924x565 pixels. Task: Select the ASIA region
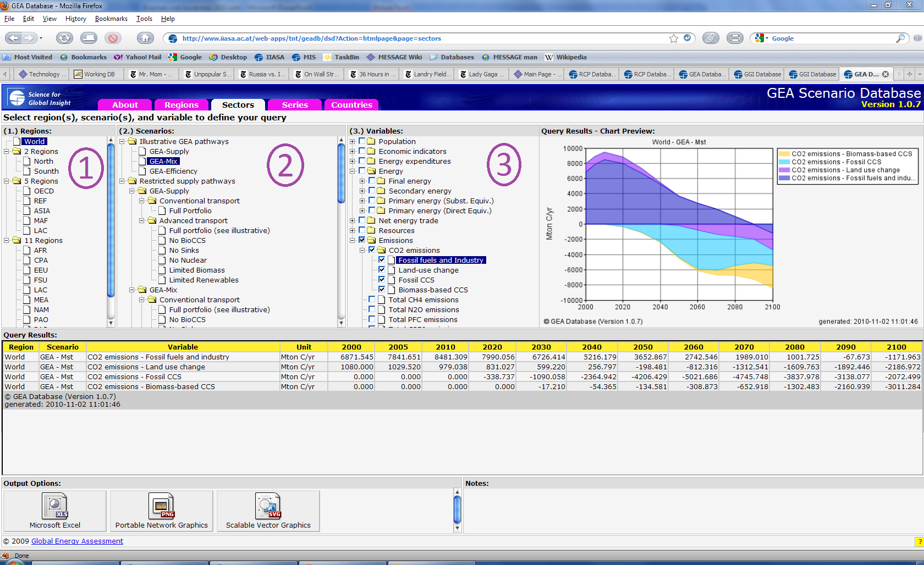coord(42,211)
